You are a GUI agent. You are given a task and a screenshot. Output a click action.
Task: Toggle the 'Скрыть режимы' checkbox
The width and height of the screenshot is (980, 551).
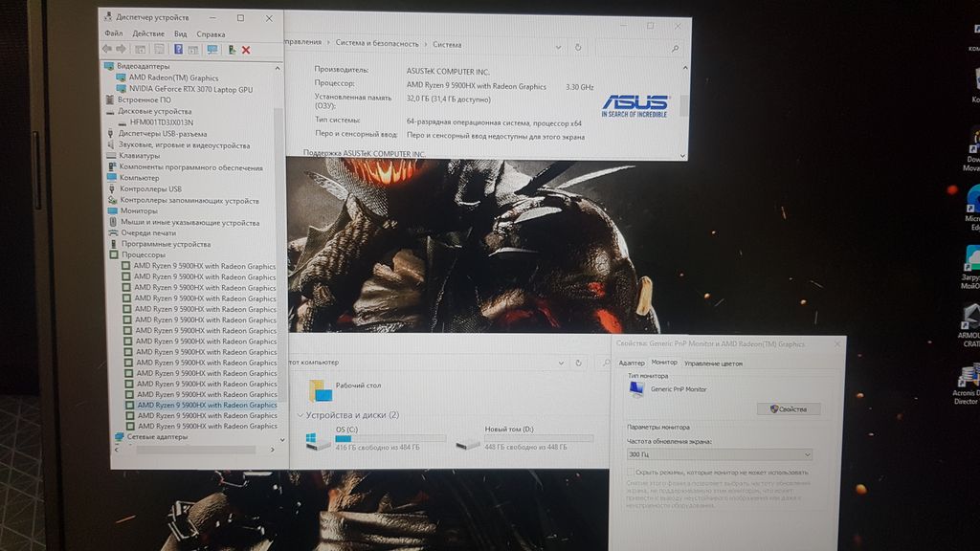point(630,473)
